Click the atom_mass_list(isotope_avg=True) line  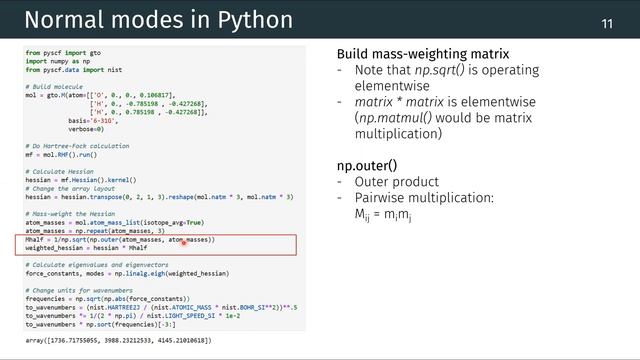click(115, 222)
